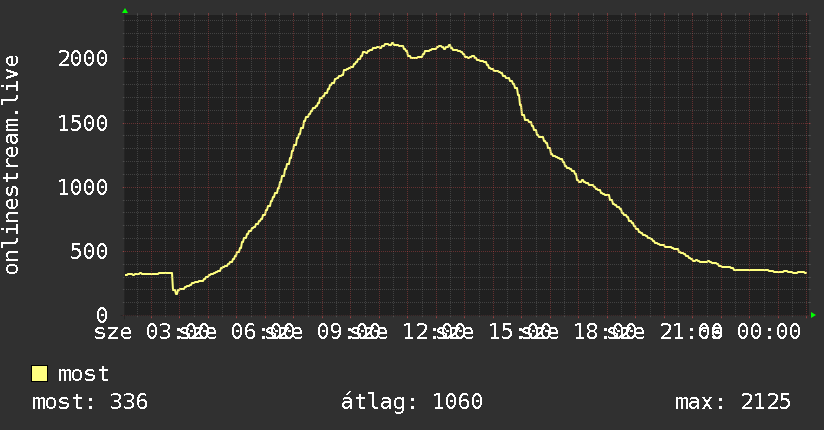Click the 21:00 x-axis time label
Screen dimensions: 824x430
coord(691,332)
